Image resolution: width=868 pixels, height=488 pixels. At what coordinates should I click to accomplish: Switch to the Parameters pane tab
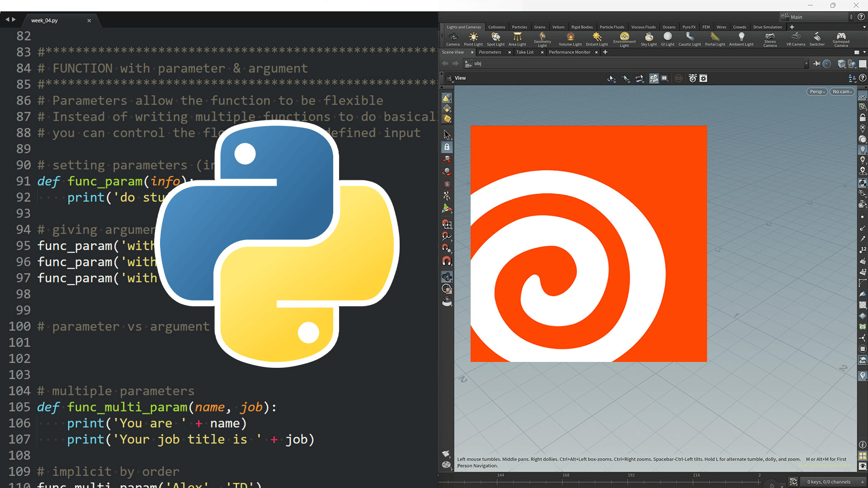coord(490,52)
